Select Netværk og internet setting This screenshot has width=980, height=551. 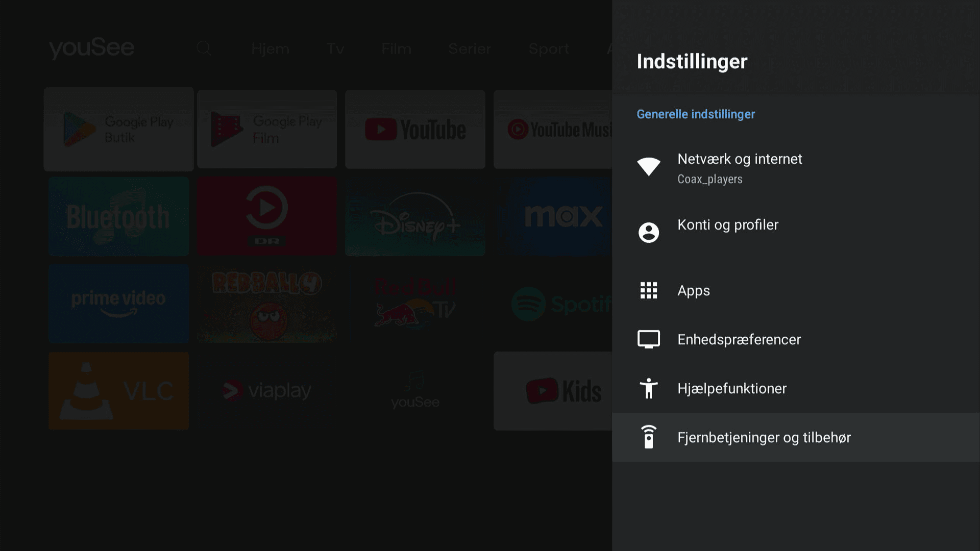tap(740, 167)
